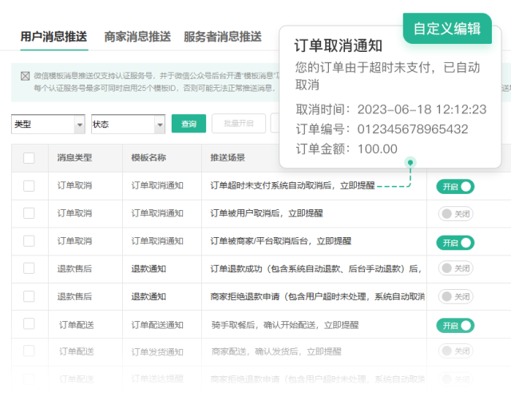This screenshot has height=420, width=511.
Task: Check the row 商家拒绝退款申请 退款通知
Action: click(x=29, y=296)
